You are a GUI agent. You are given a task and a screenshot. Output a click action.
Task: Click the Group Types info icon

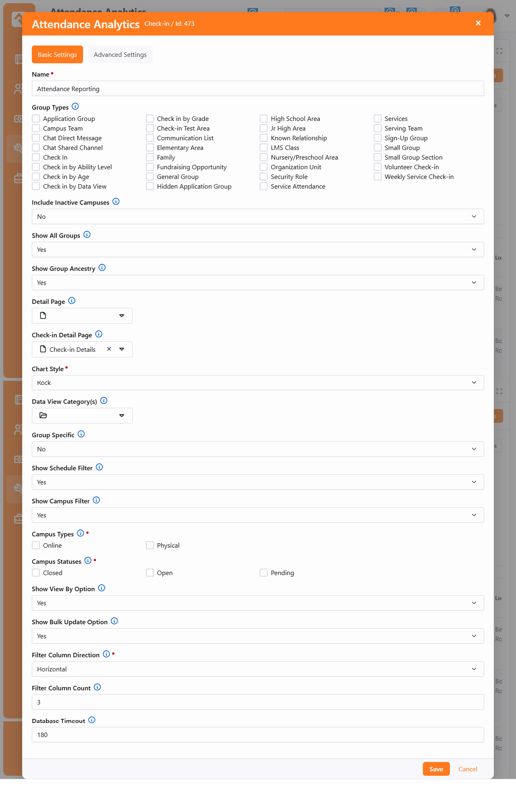(x=75, y=107)
